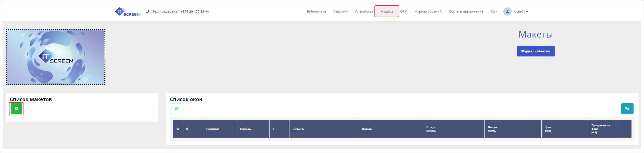Click the IT Screen logo
644x153 pixels.
[127, 12]
